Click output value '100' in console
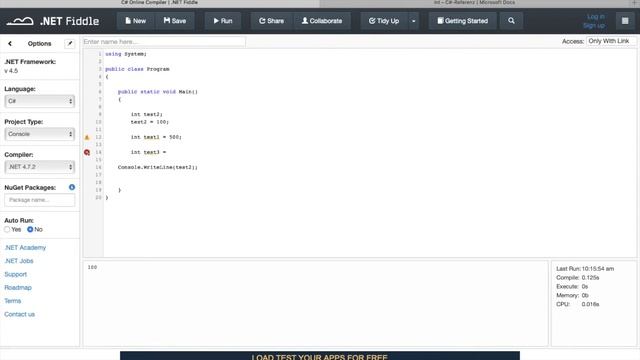This screenshot has width=640, height=360. pyautogui.click(x=92, y=267)
